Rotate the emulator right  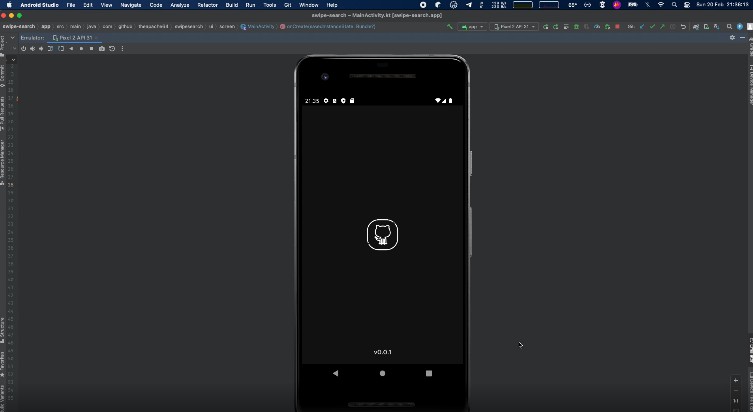click(61, 48)
